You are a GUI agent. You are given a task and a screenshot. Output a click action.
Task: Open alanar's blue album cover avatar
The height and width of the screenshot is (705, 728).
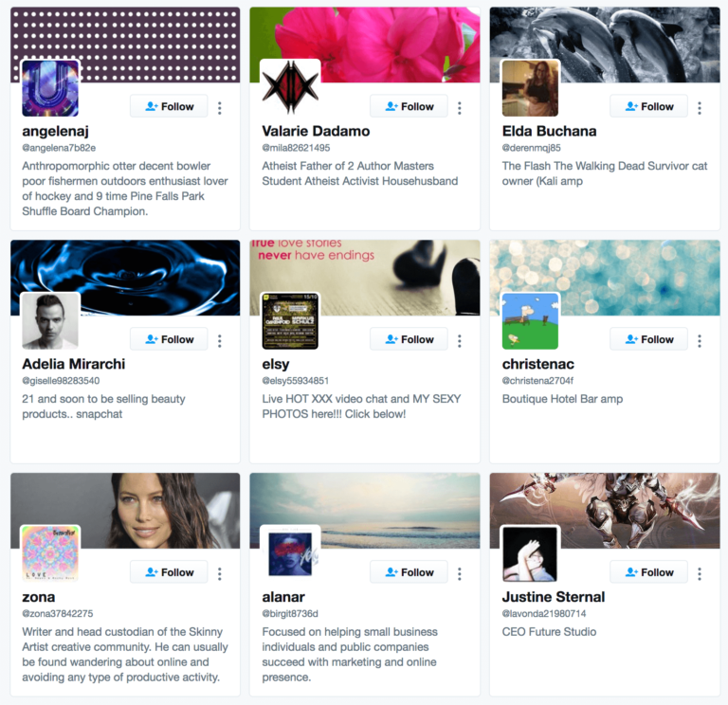tap(290, 554)
